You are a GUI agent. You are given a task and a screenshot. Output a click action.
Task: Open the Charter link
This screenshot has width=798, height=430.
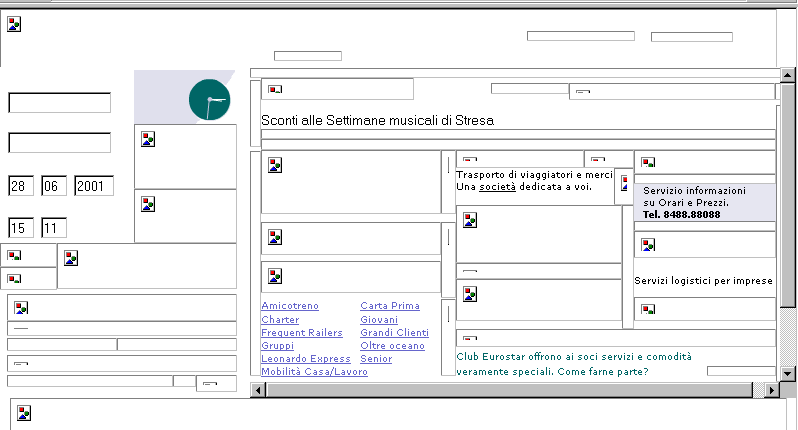click(280, 320)
